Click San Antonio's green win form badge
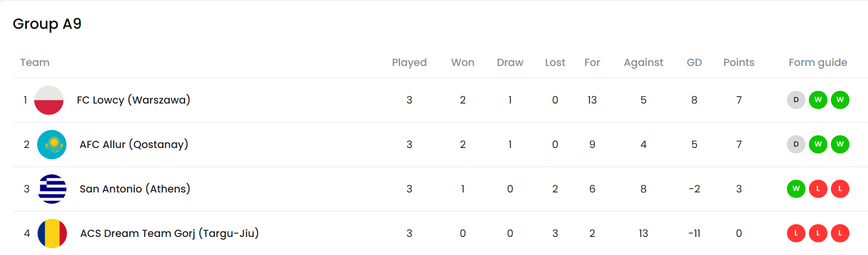 tap(796, 189)
